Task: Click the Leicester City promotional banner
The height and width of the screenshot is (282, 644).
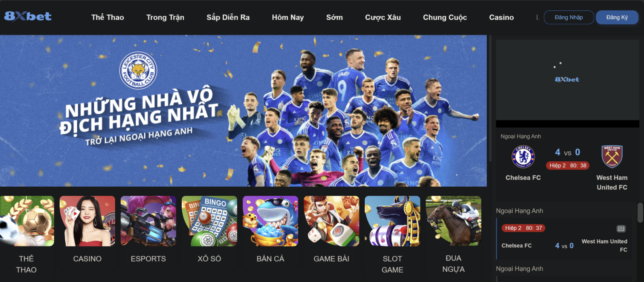Action: [243, 111]
